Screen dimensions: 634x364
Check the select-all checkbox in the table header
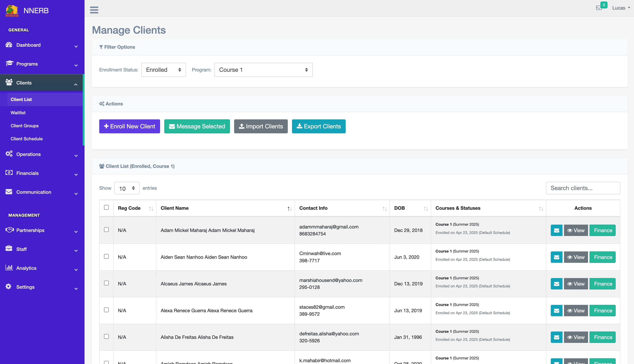107,207
